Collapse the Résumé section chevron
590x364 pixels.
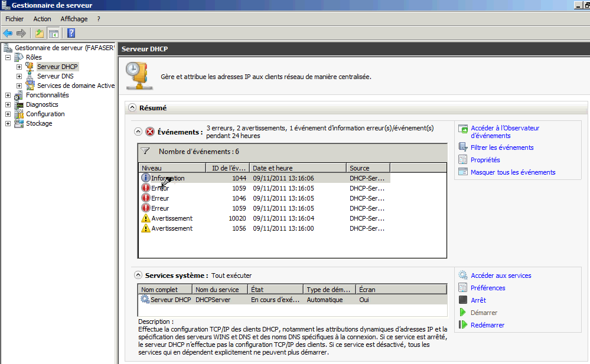132,107
